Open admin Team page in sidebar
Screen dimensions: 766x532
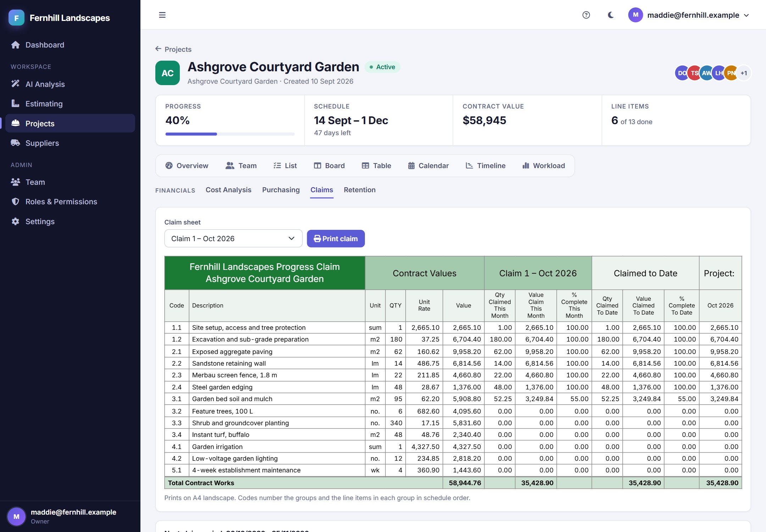coord(70,182)
